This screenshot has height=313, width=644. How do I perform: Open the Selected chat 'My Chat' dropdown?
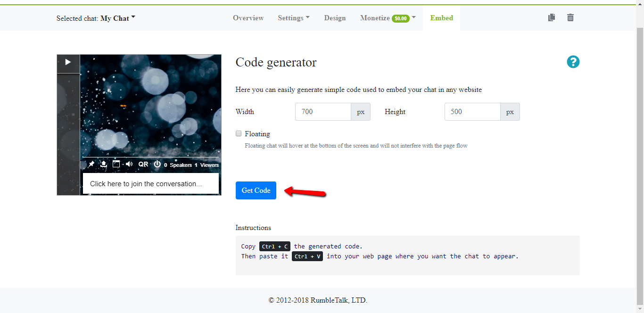[x=117, y=18]
